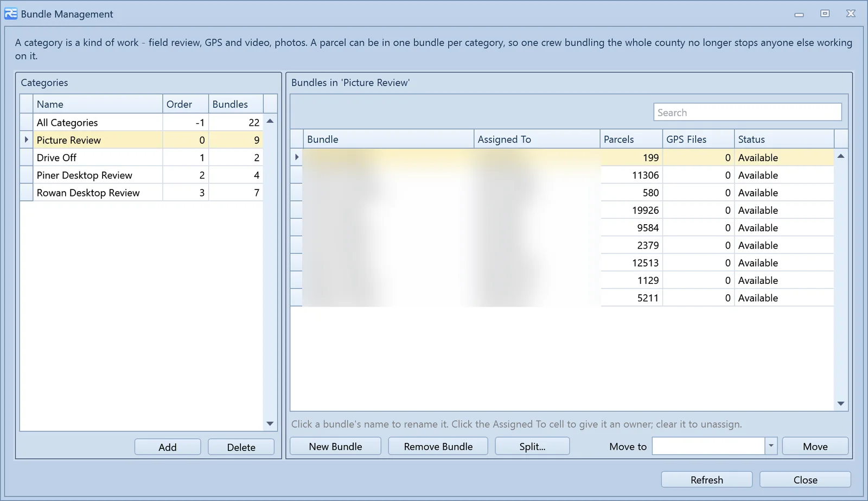This screenshot has width=868, height=501.
Task: Click the Remove Bundle button
Action: [x=438, y=446]
